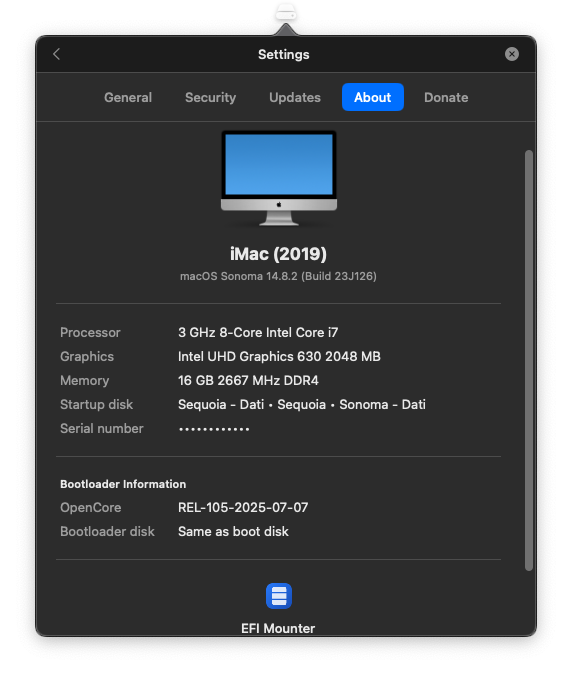Click the Graphics field label

click(x=87, y=357)
